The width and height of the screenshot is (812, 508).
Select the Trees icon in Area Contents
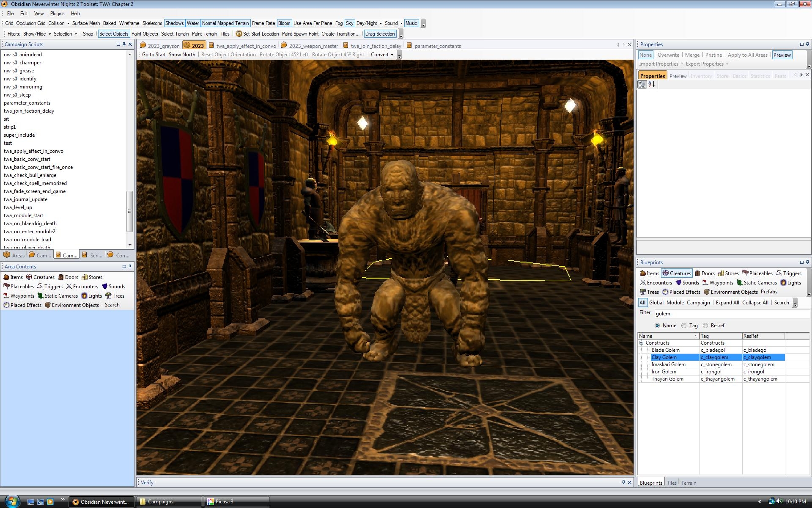pyautogui.click(x=109, y=296)
